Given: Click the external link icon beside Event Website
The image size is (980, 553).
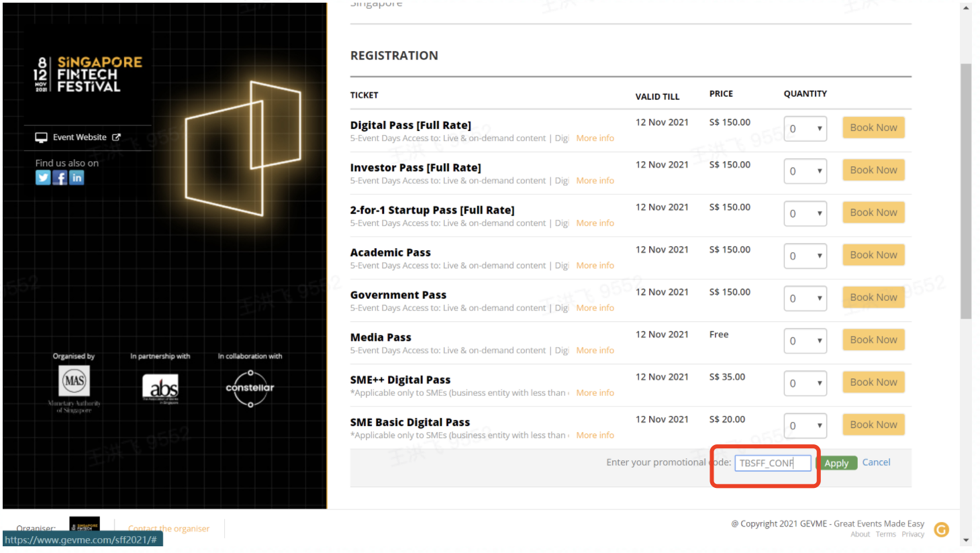Looking at the screenshot, I should (x=116, y=138).
